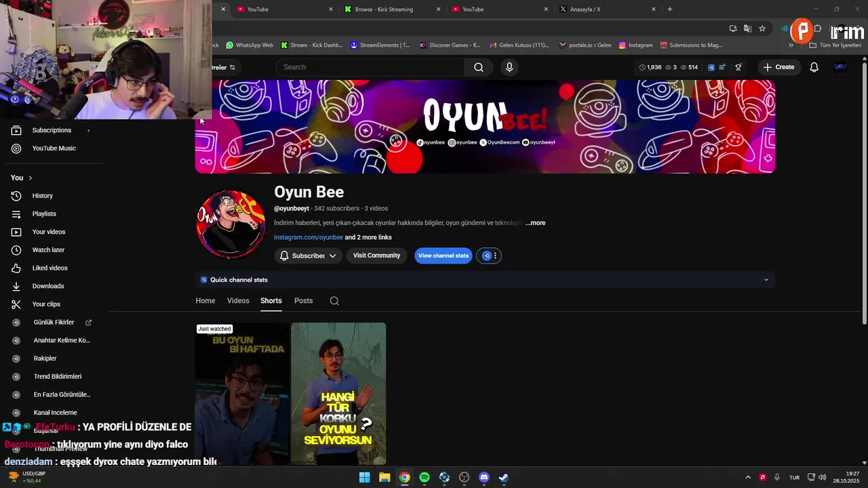This screenshot has width=868, height=488.
Task: Open the Subscribed notification dropdown
Action: pos(308,256)
